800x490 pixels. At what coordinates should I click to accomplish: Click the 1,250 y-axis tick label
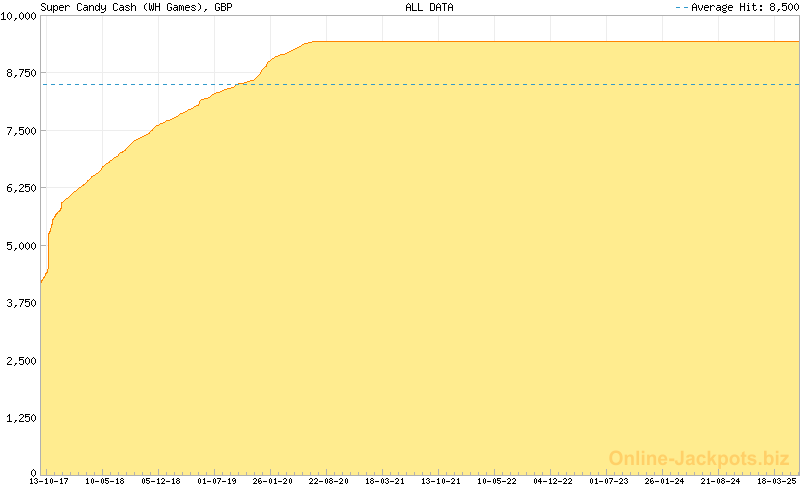(x=22, y=417)
